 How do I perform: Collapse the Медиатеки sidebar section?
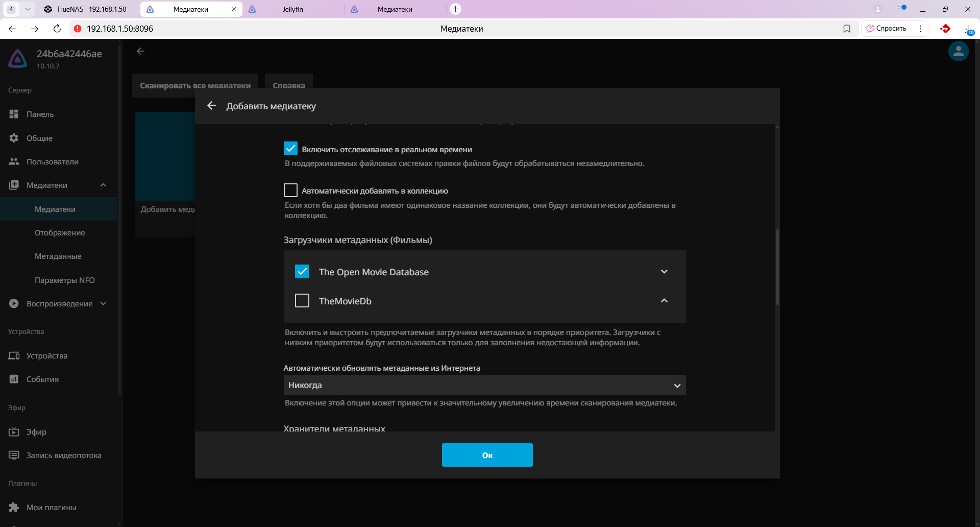(x=103, y=185)
